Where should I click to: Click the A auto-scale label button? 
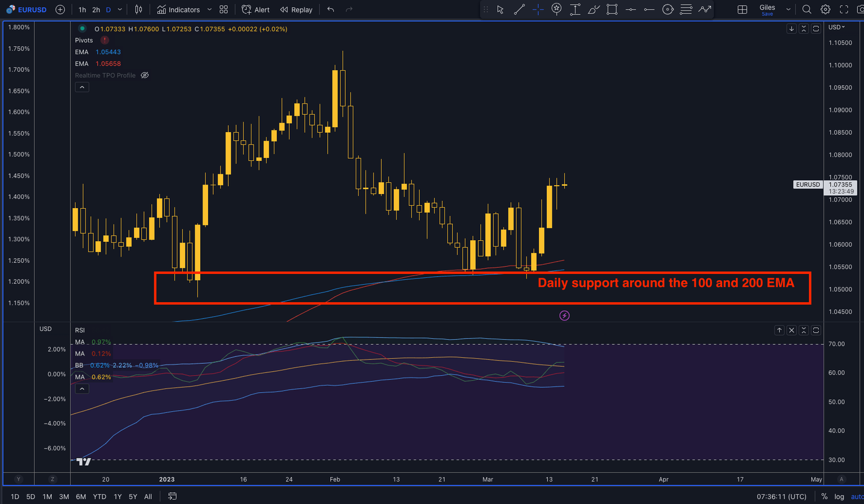(x=842, y=479)
